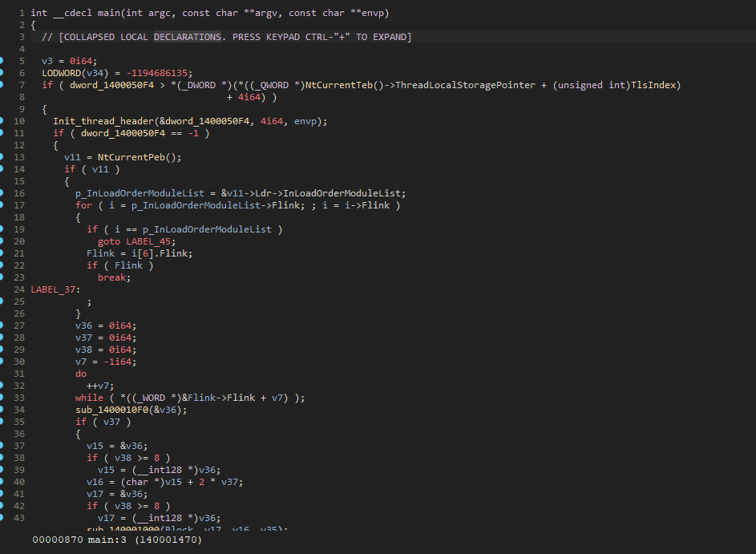Select dword_1400050F4 on line 11
The image size is (756, 554).
click(123, 133)
